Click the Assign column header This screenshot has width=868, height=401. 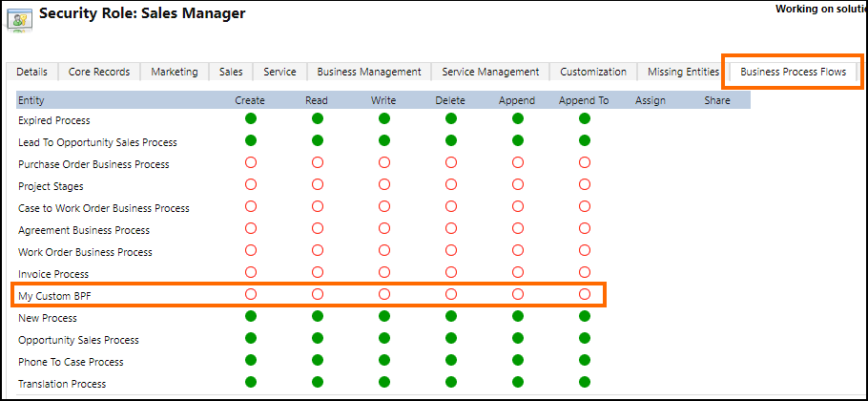click(651, 100)
